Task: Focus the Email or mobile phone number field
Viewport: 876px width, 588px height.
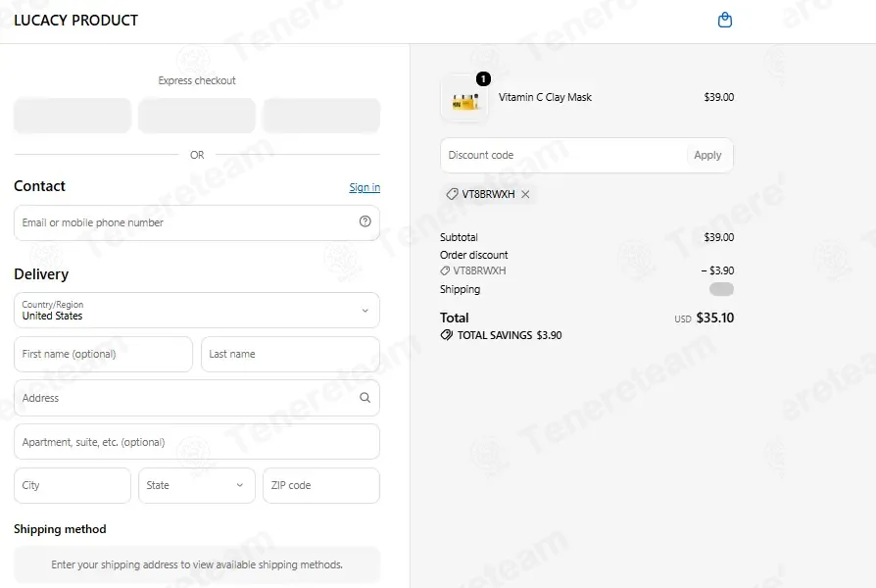Action: (197, 222)
